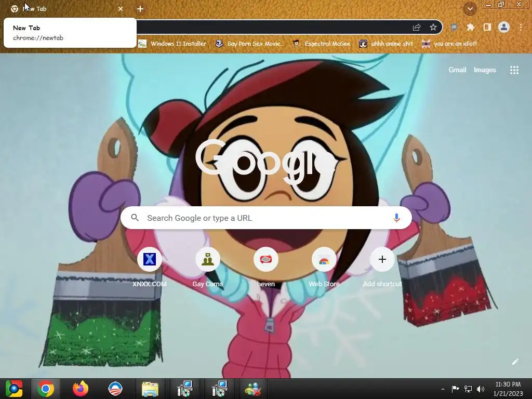Open the first installer taskbar icon
The image size is (532, 399).
click(x=185, y=389)
